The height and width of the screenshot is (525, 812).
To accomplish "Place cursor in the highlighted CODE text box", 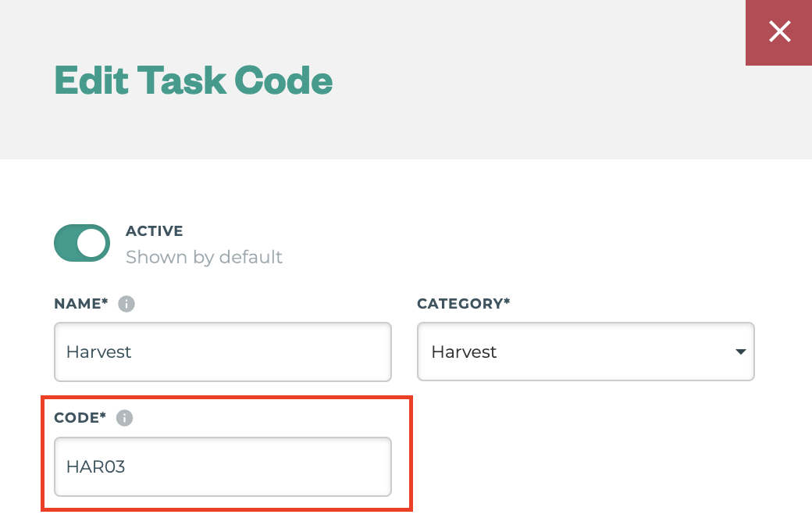I will point(223,466).
